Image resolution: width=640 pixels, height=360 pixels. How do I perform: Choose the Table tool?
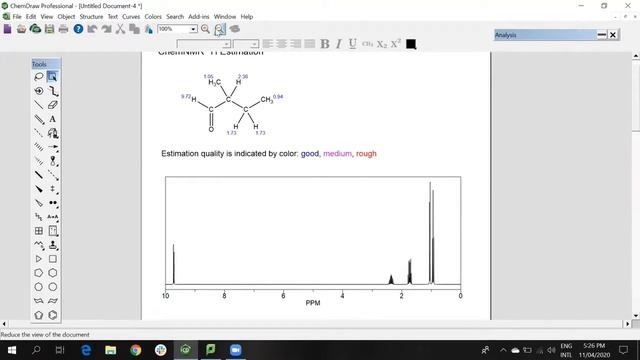pyautogui.click(x=39, y=231)
